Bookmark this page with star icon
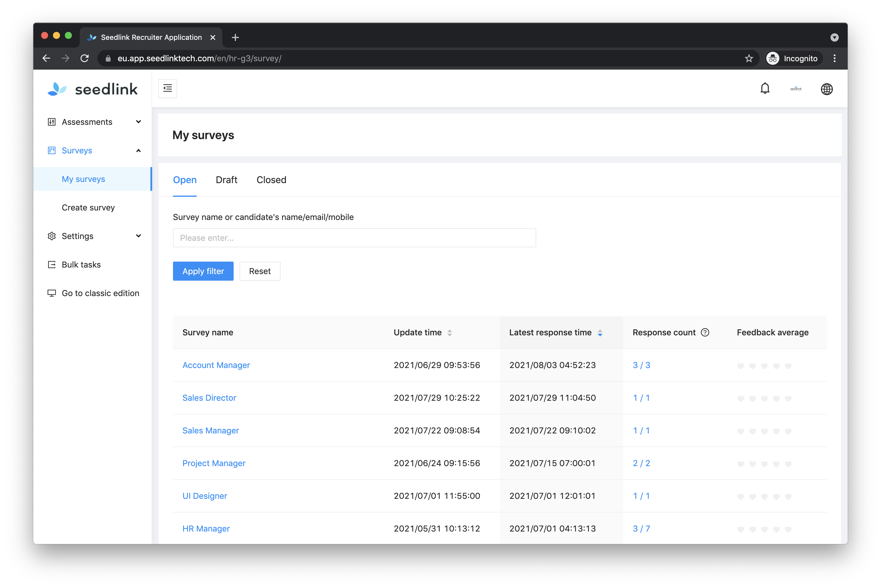 (749, 59)
